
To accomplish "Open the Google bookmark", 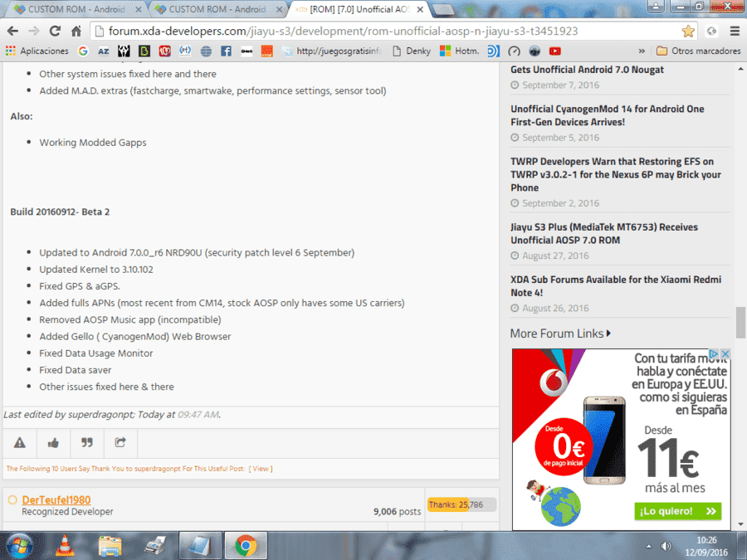I will pos(83,51).
